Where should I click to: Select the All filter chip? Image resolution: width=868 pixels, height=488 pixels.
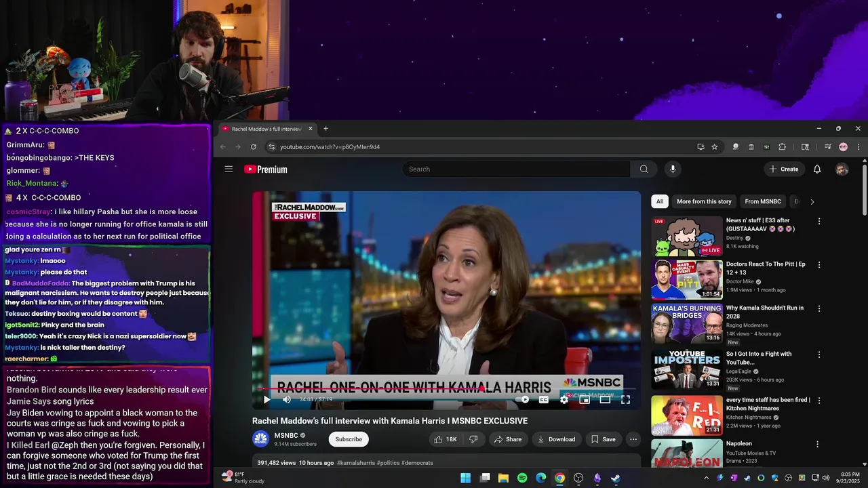click(x=660, y=201)
